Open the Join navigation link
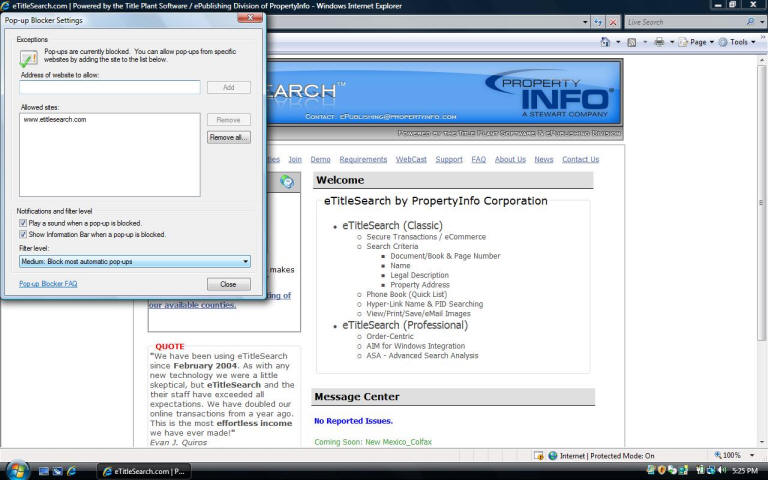The image size is (768, 480). coord(295,160)
